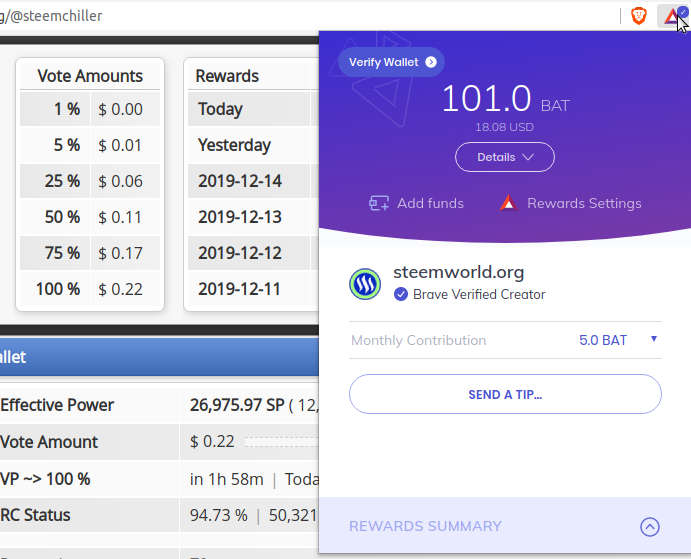This screenshot has height=559, width=691.
Task: Select Add funds option
Action: click(x=430, y=203)
